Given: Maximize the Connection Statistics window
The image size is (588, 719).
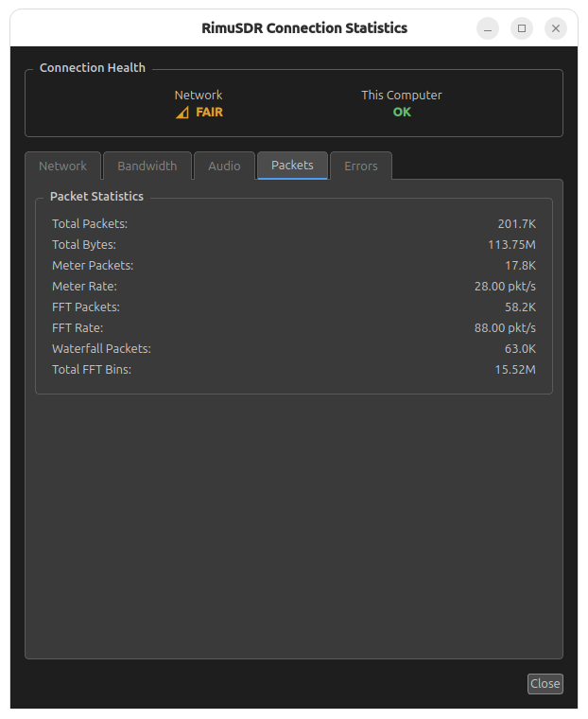Looking at the screenshot, I should [x=522, y=28].
